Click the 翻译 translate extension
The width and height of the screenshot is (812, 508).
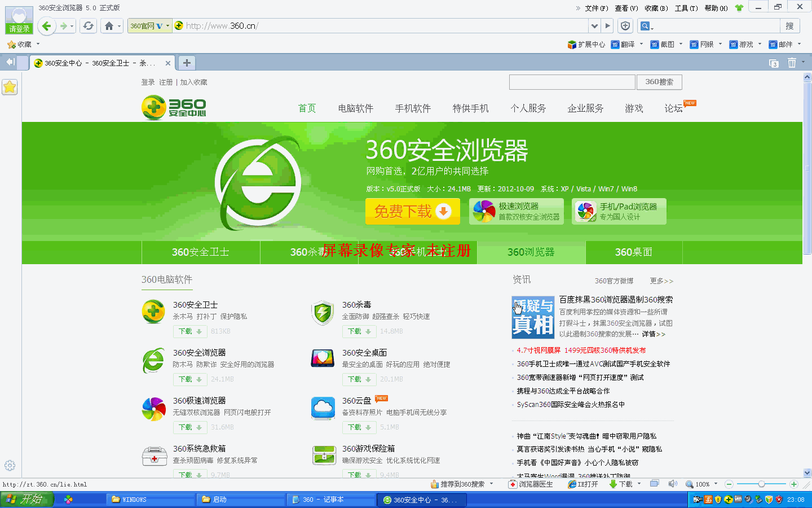pyautogui.click(x=624, y=44)
